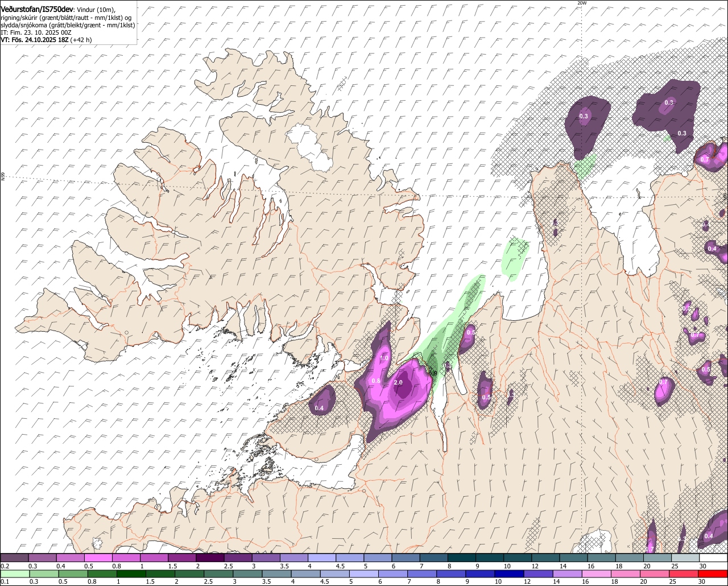Click the 20W longitude label at the top
The width and height of the screenshot is (728, 586).
pos(581,3)
